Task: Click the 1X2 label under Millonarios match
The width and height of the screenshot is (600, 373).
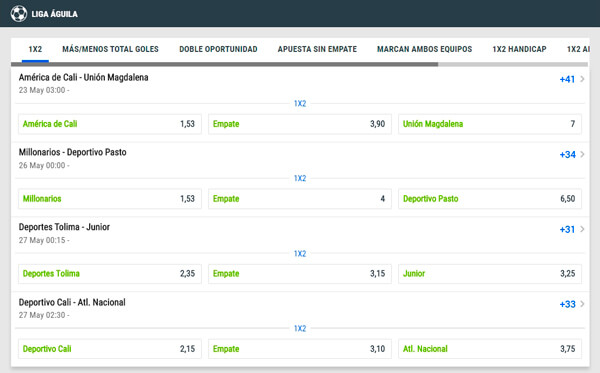Action: pos(300,178)
